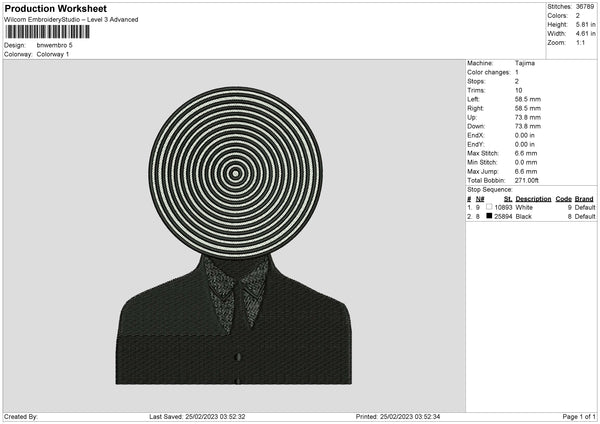Screen dimensions: 600x424
Task: Click the Color changes row label
Action: (x=489, y=72)
